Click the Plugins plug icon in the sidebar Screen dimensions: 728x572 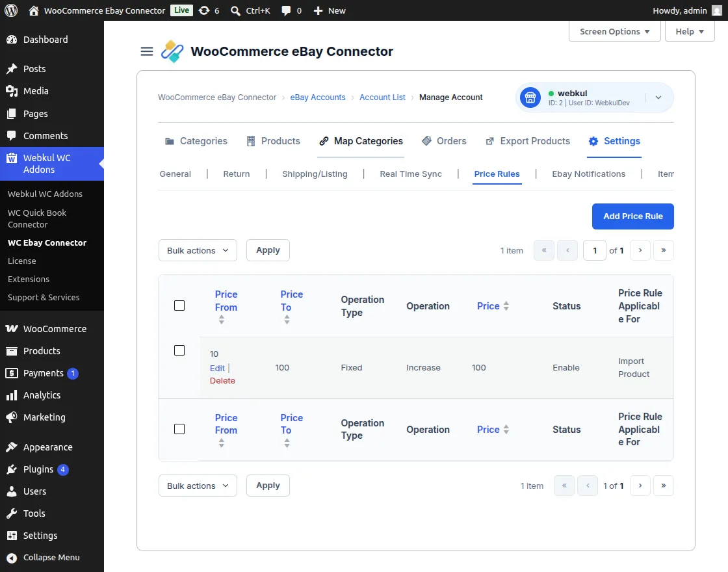12,469
